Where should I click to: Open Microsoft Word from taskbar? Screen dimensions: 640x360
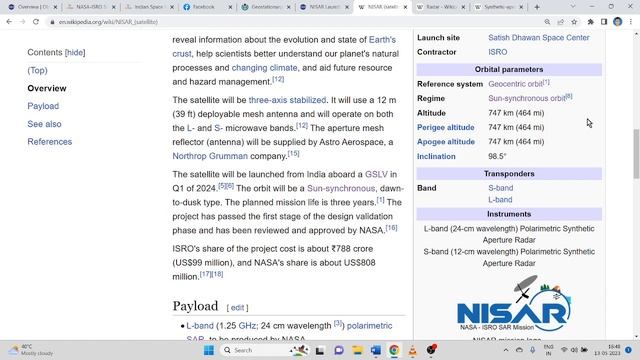click(376, 350)
